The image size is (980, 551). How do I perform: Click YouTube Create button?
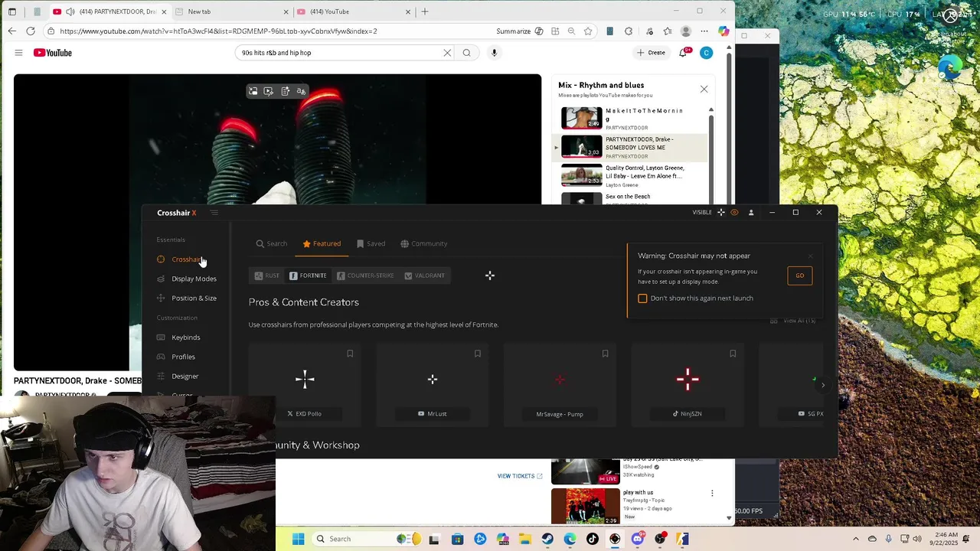coord(652,53)
